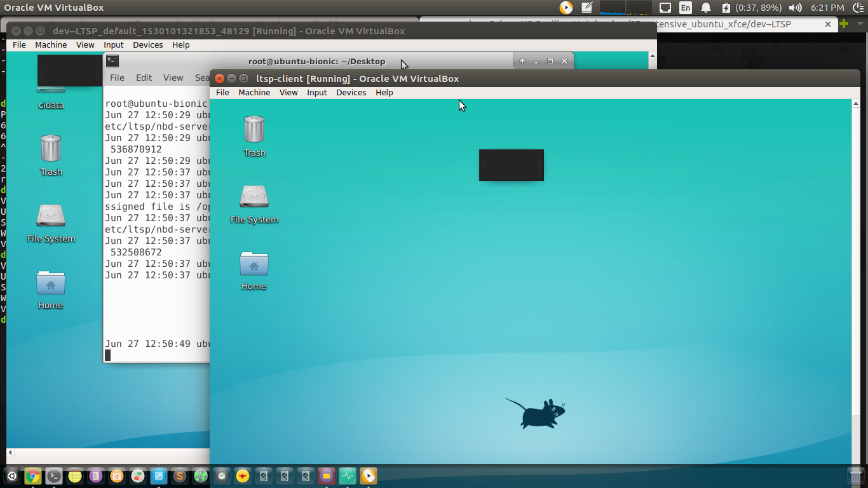Open the blue VirtualBox icon in the dock

(x=159, y=476)
